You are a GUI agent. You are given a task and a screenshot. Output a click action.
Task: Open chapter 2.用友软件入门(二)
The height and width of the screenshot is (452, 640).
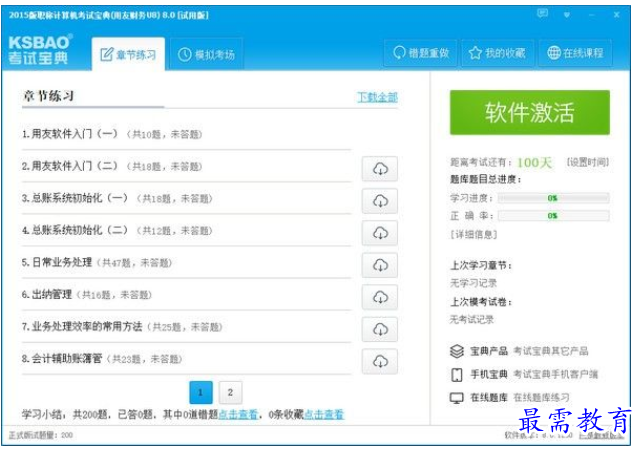112,166
